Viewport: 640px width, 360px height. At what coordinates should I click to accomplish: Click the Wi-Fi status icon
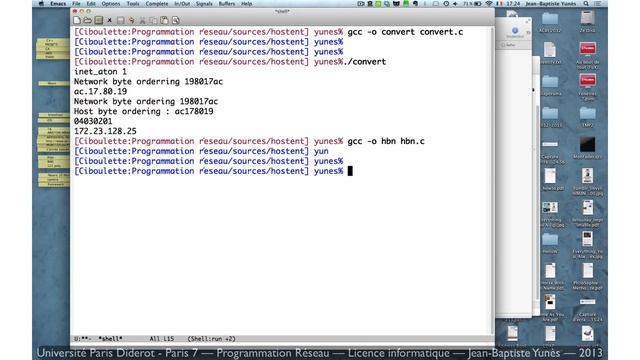[x=489, y=4]
